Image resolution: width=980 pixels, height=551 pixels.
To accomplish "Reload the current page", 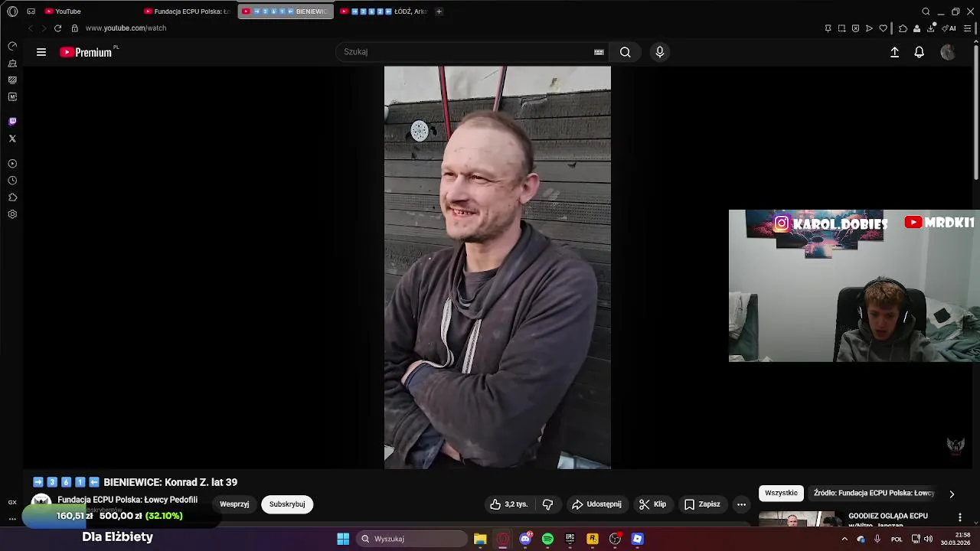I will point(57,28).
